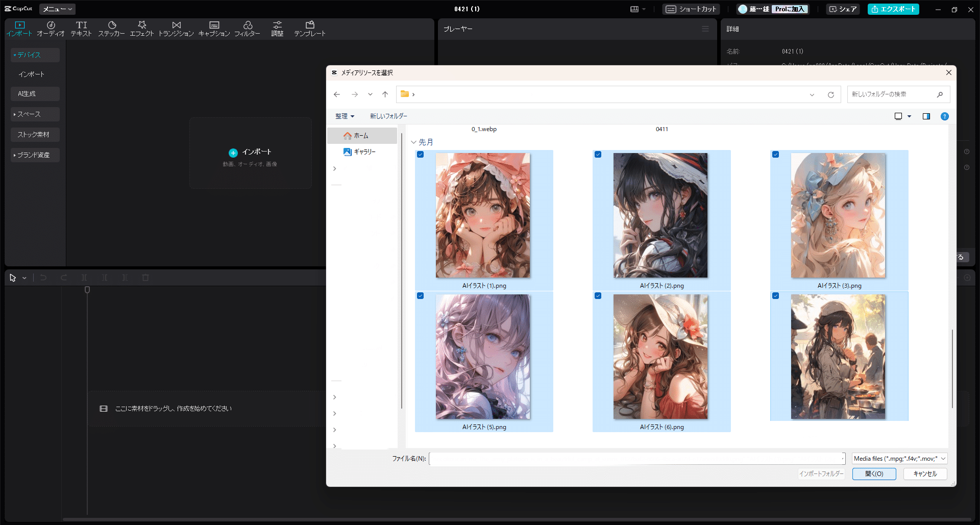Click New Folder button
Image resolution: width=980 pixels, height=525 pixels.
coord(388,116)
